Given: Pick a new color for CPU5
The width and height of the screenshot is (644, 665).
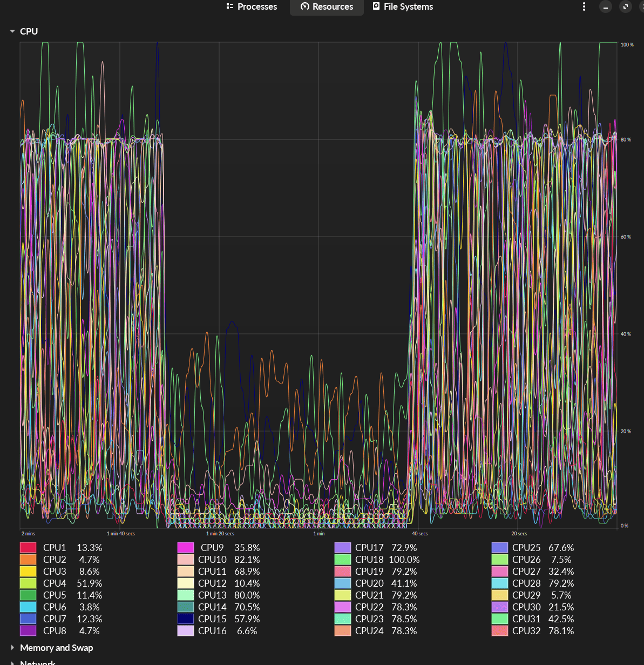Looking at the screenshot, I should [28, 595].
